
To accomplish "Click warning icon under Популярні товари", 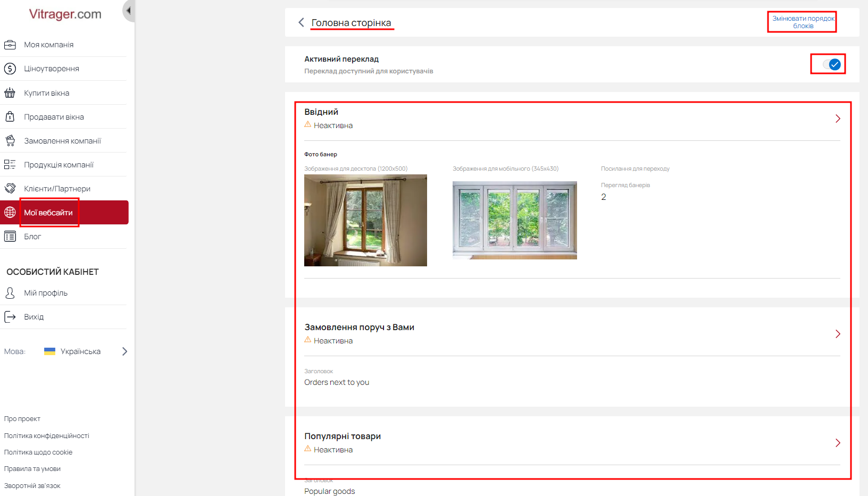I will (x=307, y=449).
